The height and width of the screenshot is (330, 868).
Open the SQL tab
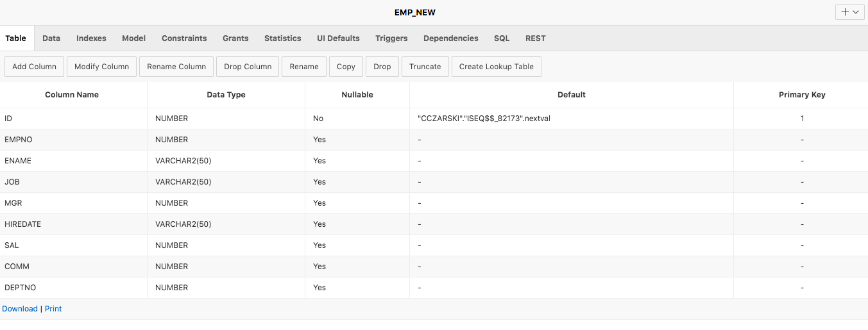tap(502, 38)
